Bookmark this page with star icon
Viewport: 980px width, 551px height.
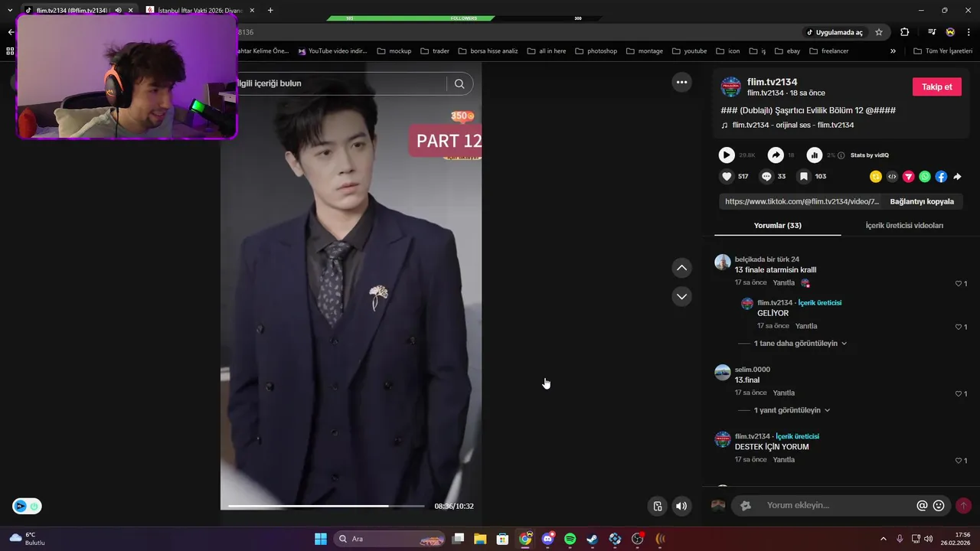(879, 32)
